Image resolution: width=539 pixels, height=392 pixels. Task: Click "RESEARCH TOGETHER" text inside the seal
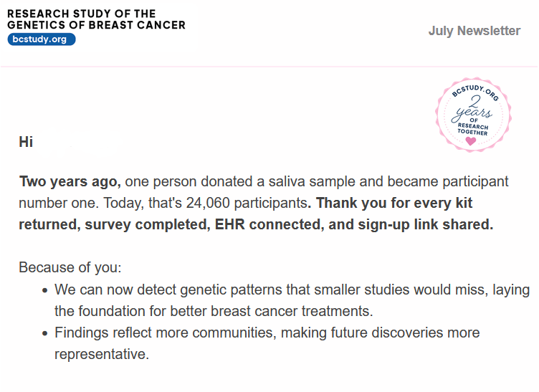click(x=472, y=129)
